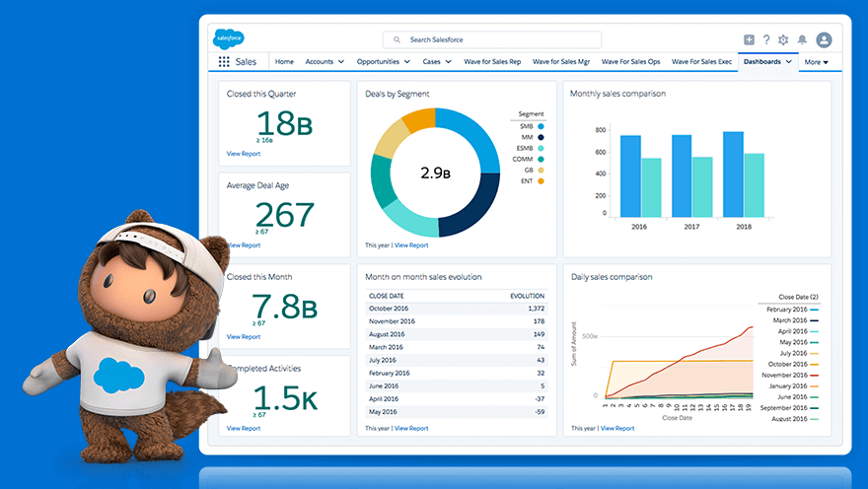
Task: Click the Salesforce cloud logo
Action: tap(228, 38)
